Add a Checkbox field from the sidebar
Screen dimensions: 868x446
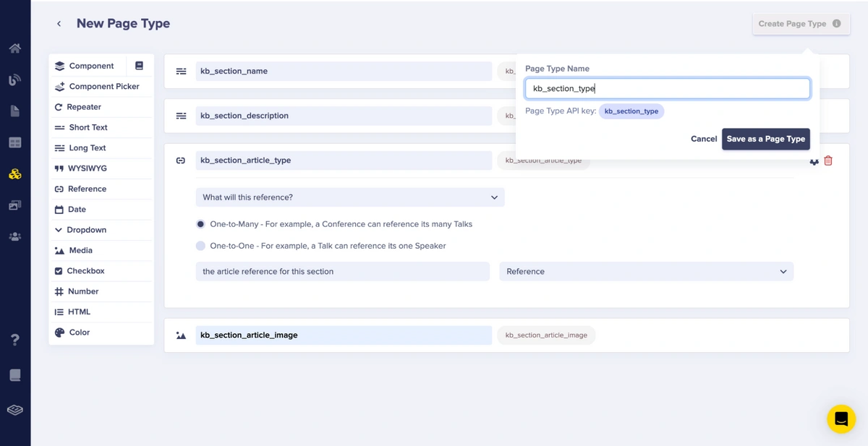85,271
